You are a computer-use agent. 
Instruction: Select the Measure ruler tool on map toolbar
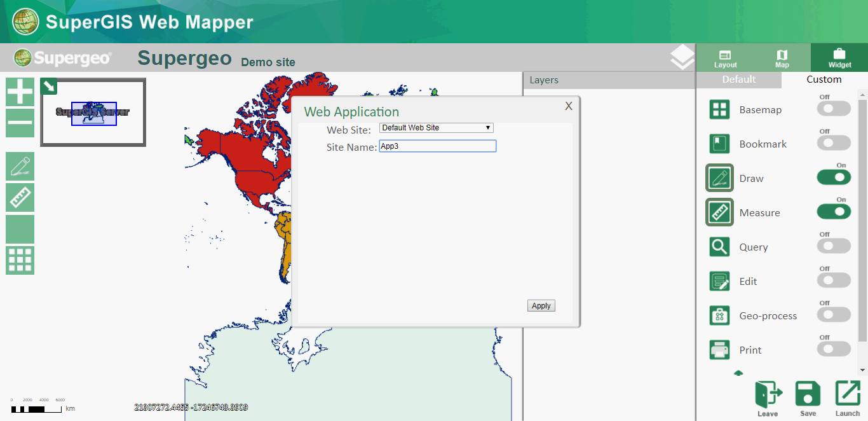pyautogui.click(x=20, y=198)
